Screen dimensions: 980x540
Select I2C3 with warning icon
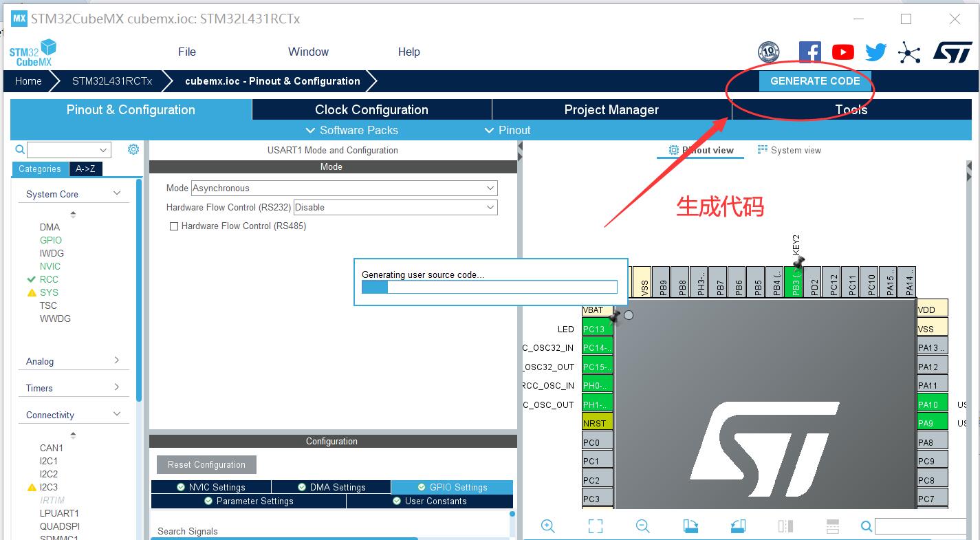point(49,487)
